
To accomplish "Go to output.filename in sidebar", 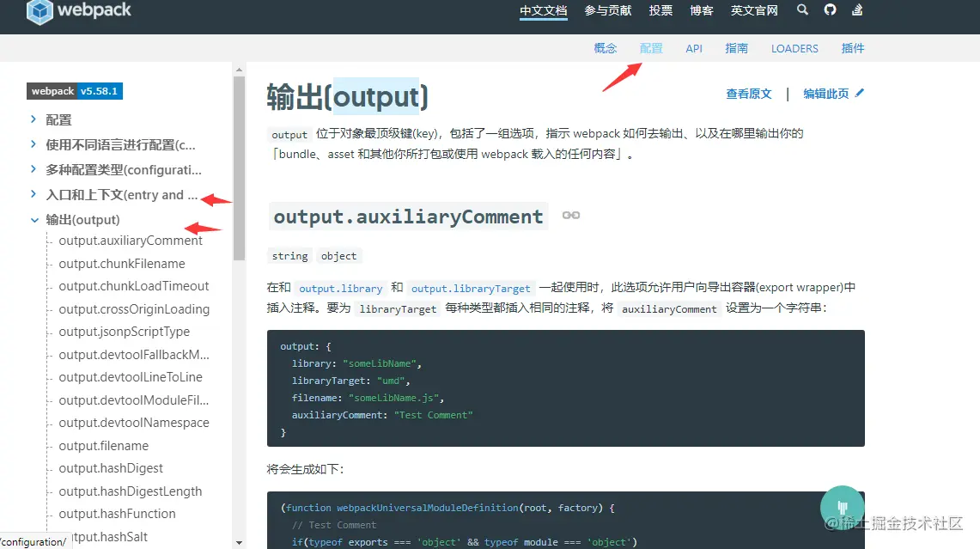I will point(104,446).
